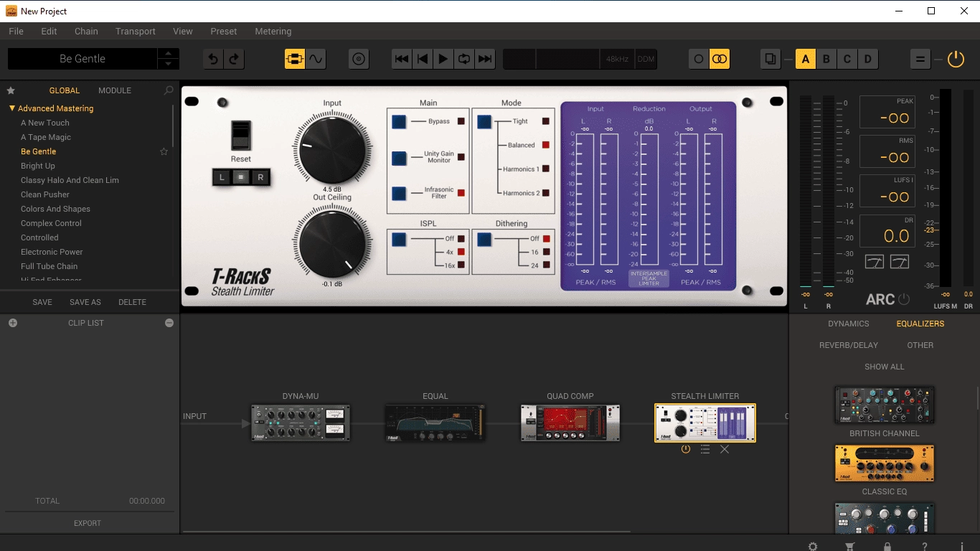The height and width of the screenshot is (551, 980).
Task: Click the undo arrow button
Action: [213, 59]
